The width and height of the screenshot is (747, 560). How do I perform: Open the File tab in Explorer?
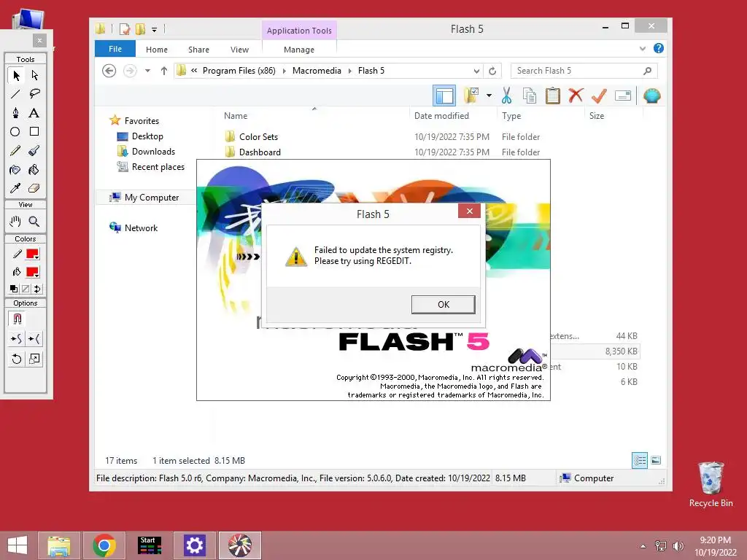pyautogui.click(x=115, y=49)
